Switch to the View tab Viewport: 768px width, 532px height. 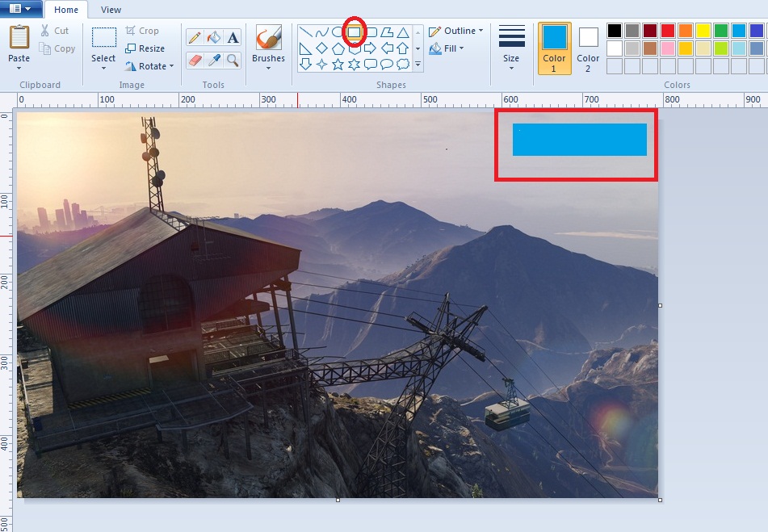(111, 10)
